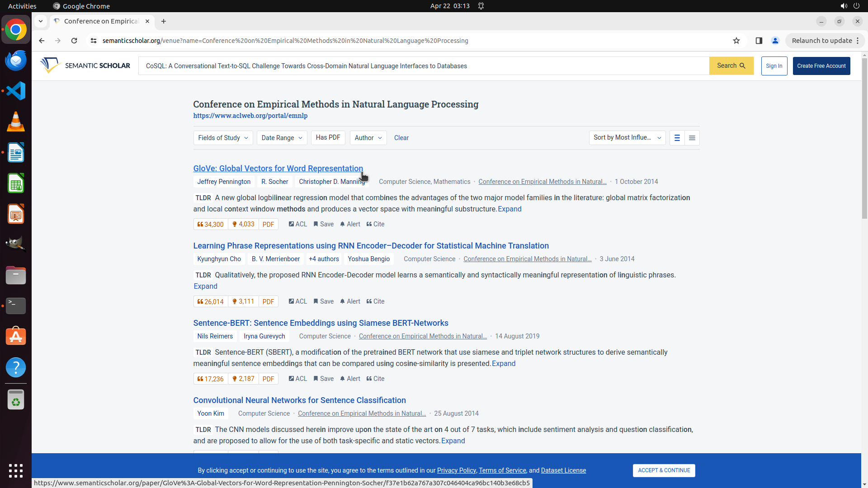Bookmark this page with the star icon
The height and width of the screenshot is (488, 868).
736,41
